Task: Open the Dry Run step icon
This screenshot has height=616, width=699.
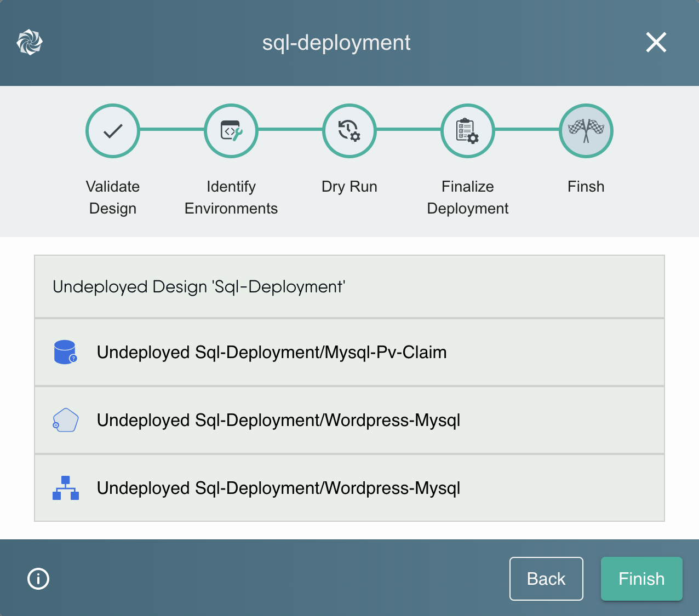Action: [349, 131]
